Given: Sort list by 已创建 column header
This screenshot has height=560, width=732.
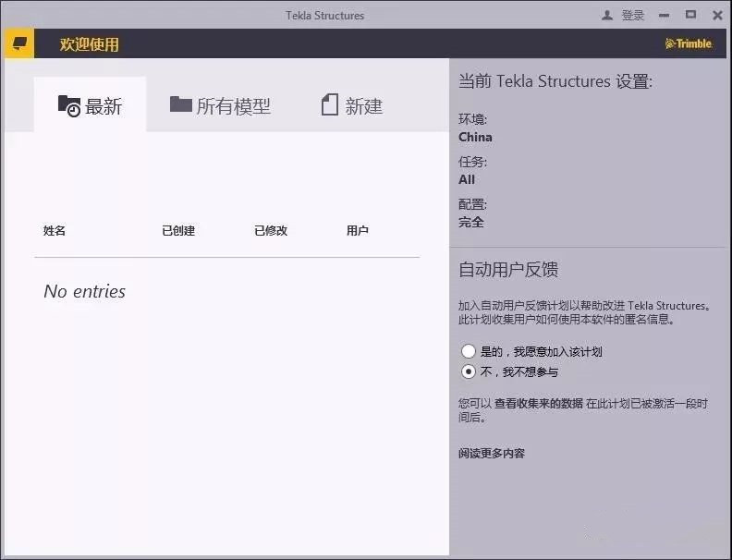Looking at the screenshot, I should (x=178, y=231).
